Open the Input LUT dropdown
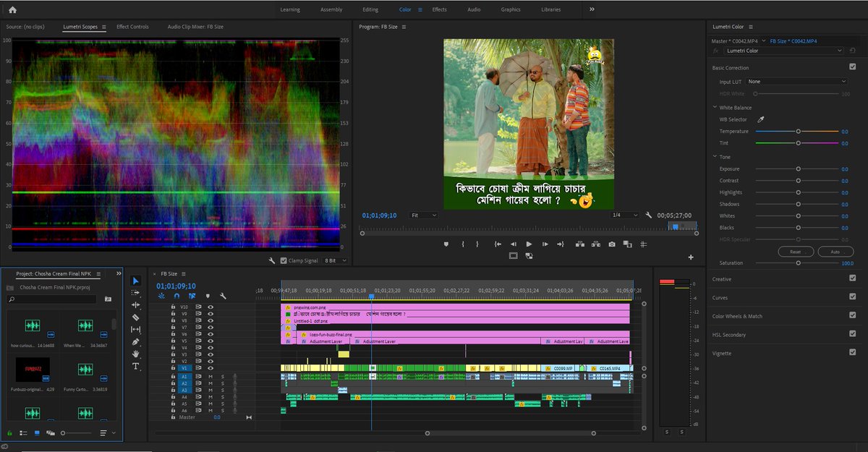 pyautogui.click(x=796, y=82)
